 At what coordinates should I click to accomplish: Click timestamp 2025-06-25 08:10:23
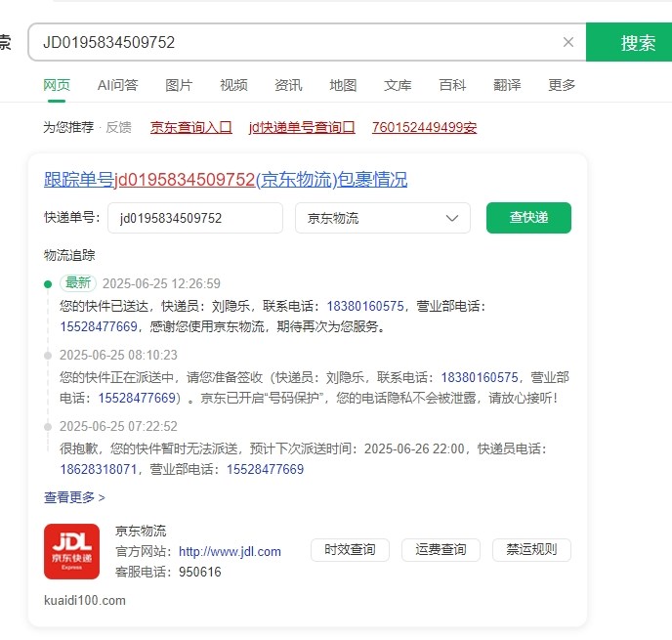[118, 355]
